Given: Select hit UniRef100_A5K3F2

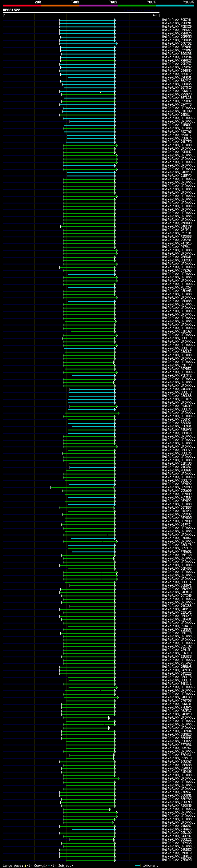Looking at the screenshot, I should (x=176, y=375).
